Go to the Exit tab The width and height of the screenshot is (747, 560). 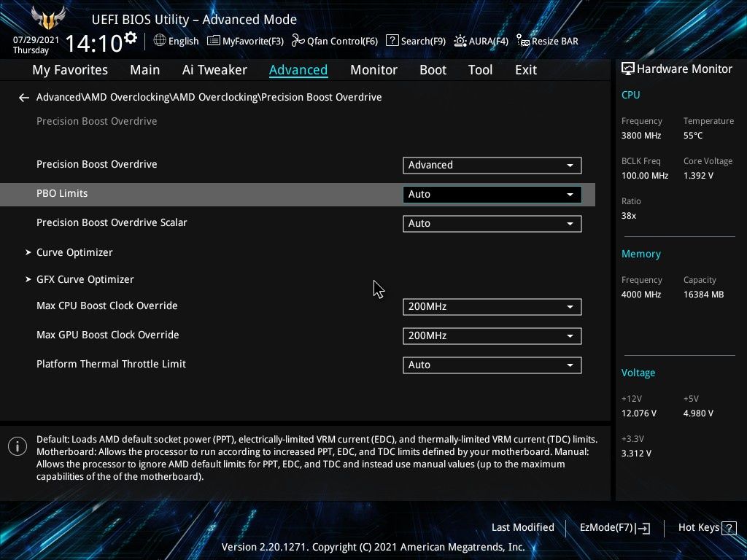526,70
